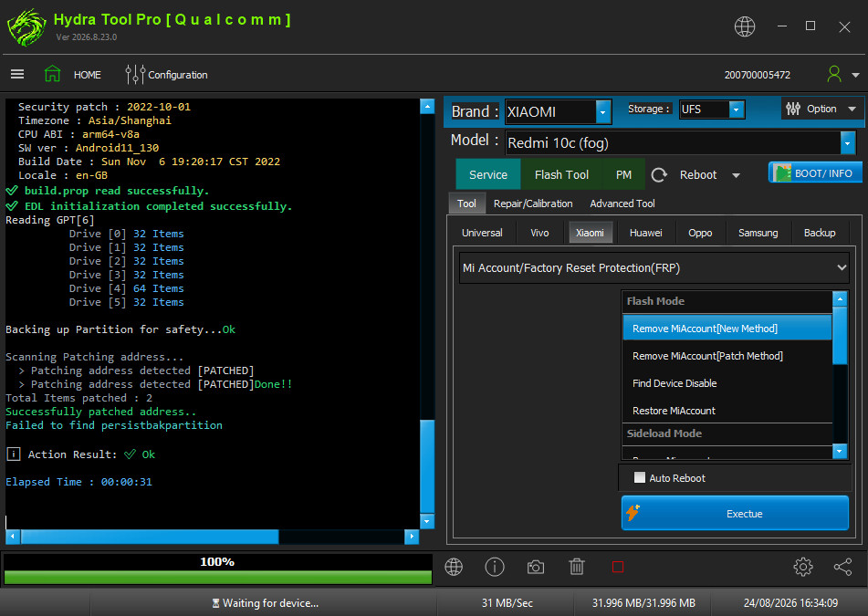Click log scroll left arrow
Image resolution: width=868 pixels, height=616 pixels.
(x=13, y=537)
